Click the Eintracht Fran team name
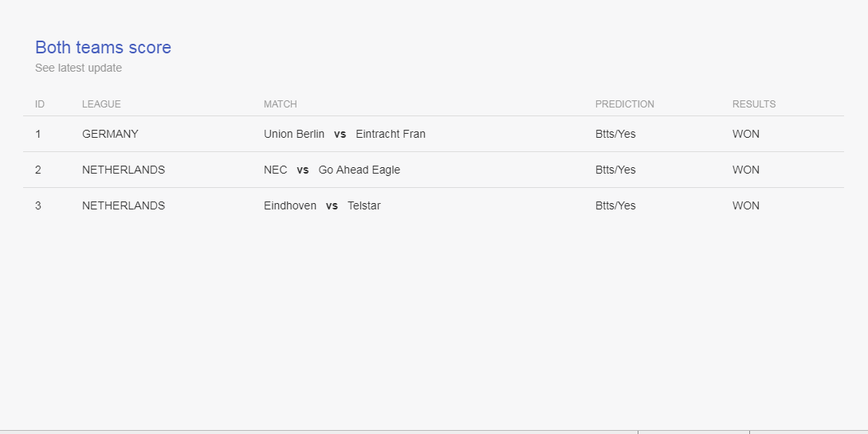 pyautogui.click(x=391, y=134)
